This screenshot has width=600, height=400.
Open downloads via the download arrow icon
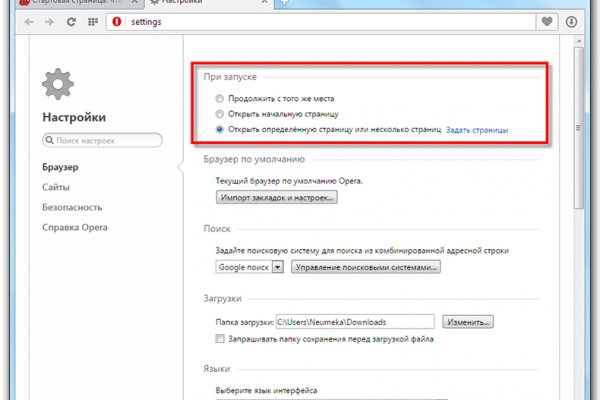[572, 21]
